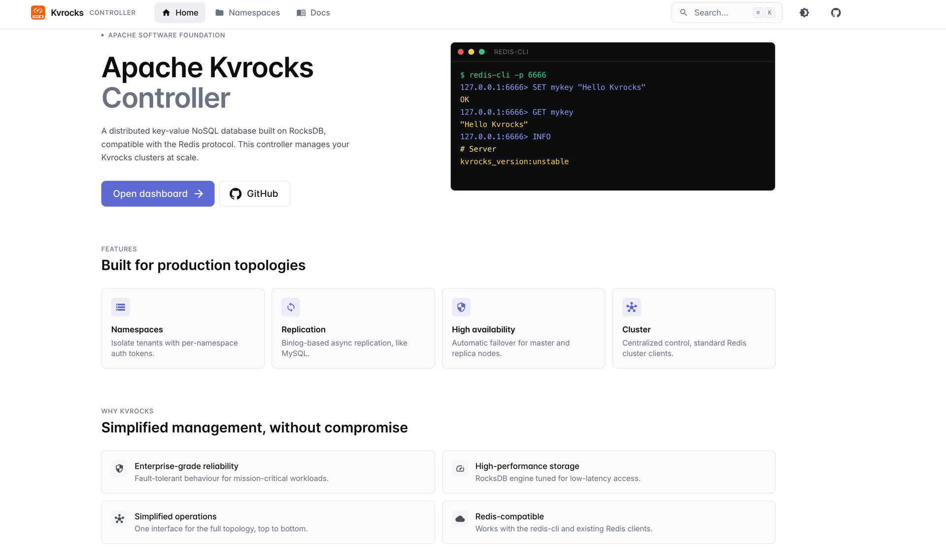Screen dimensions: 946x560
Task: Click the SET mykey terminal command line
Action: (553, 87)
